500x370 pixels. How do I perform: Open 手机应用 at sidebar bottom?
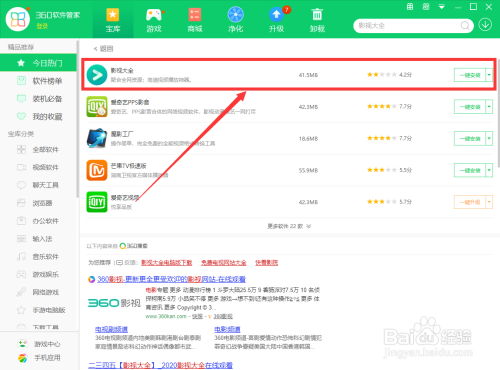[39, 358]
